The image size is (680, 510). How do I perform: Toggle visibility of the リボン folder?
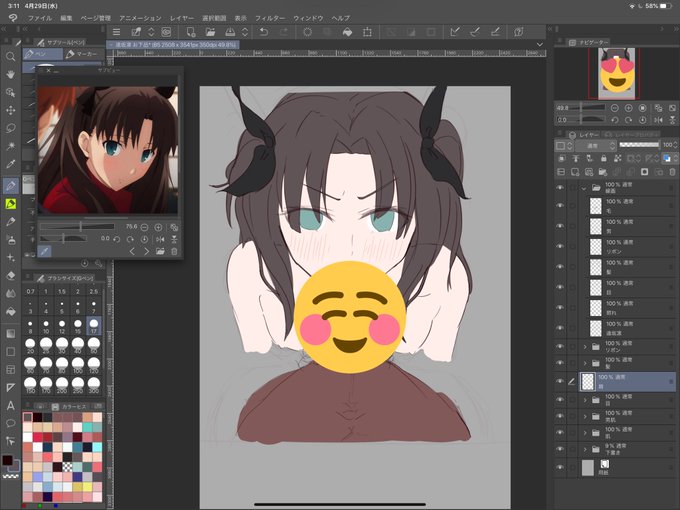[x=560, y=347]
